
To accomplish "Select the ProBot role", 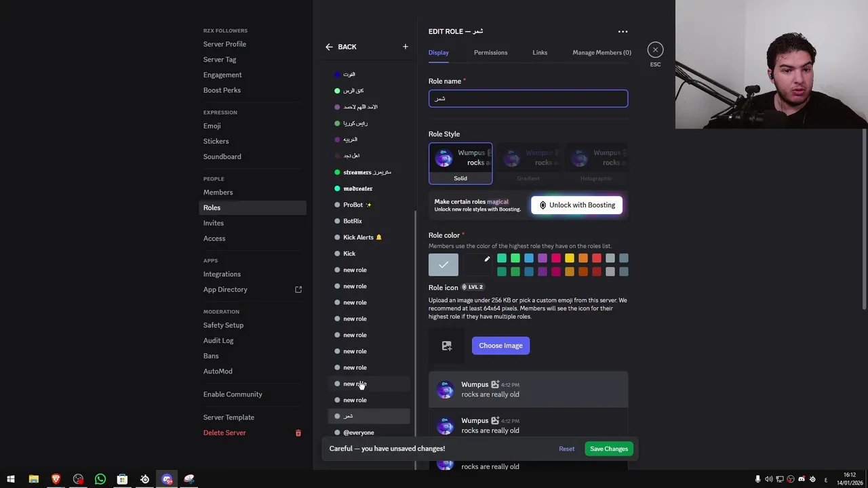I will pos(370,205).
